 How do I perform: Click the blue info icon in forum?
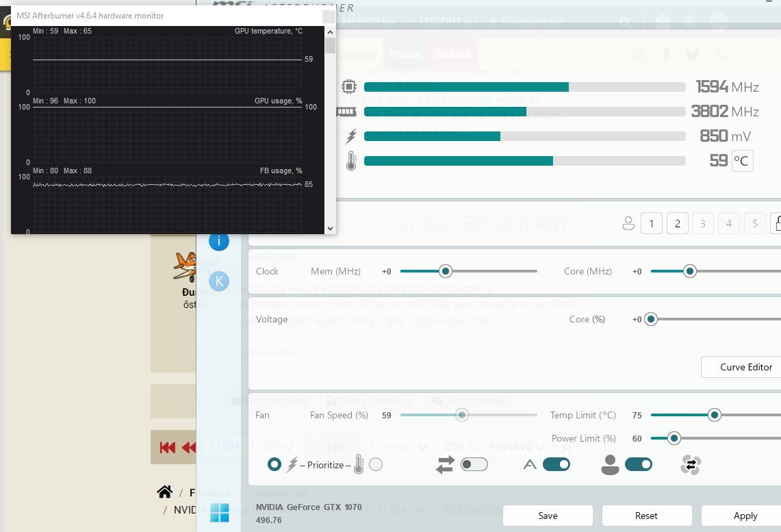pos(218,241)
